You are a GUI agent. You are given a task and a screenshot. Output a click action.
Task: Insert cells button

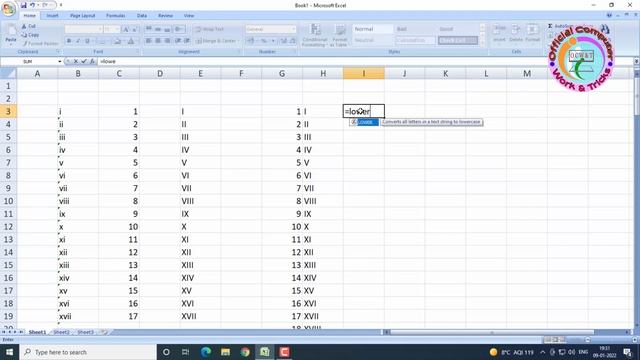coord(500,33)
